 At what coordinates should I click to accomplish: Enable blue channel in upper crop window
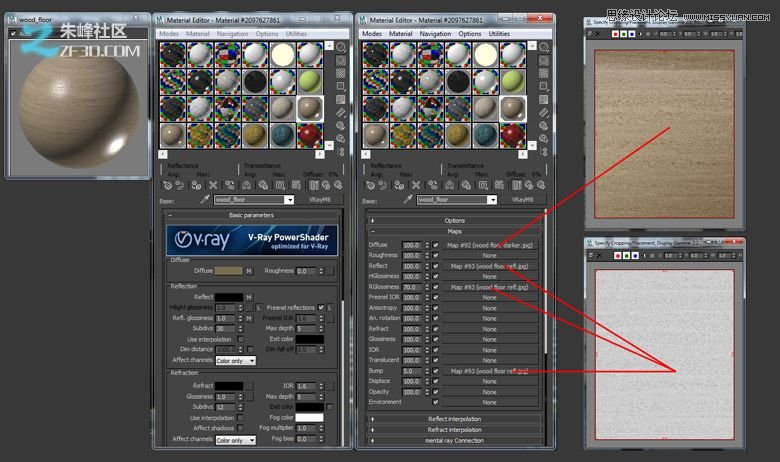(632, 34)
